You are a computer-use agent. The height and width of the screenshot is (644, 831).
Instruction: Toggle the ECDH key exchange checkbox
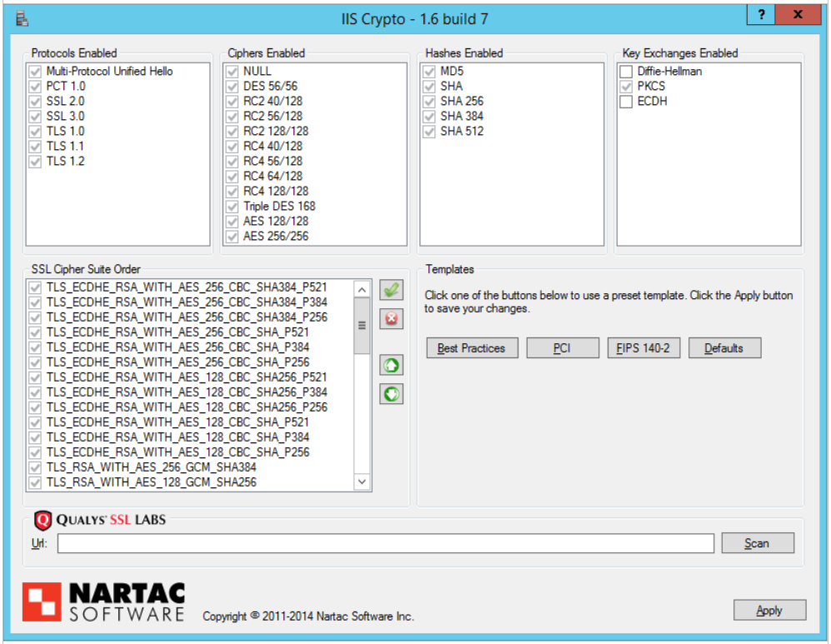click(x=626, y=102)
